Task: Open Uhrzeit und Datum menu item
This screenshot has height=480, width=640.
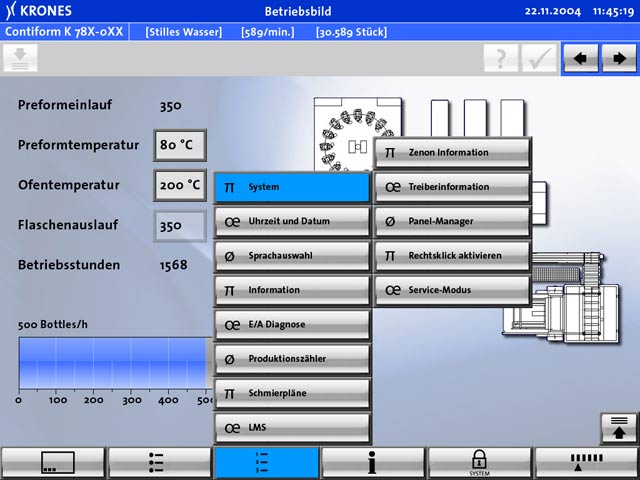Action: click(x=292, y=221)
